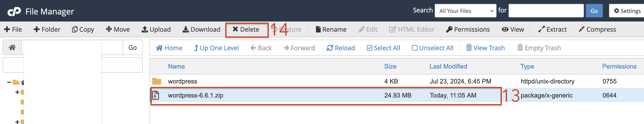Collapse the root folder tree node

[9, 82]
